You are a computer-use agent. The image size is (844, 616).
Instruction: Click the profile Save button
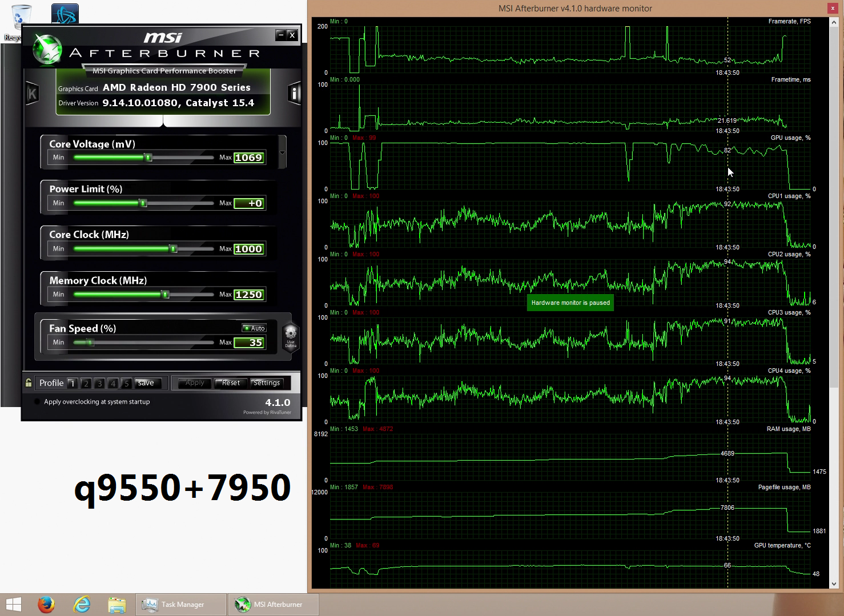pyautogui.click(x=148, y=383)
